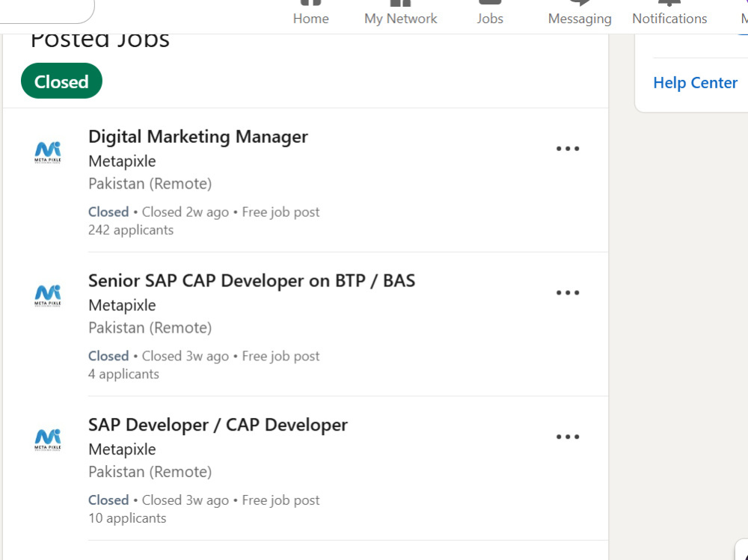
Task: Click Metapixle logo beside SAP Developer / CAP Developer
Action: pyautogui.click(x=48, y=440)
